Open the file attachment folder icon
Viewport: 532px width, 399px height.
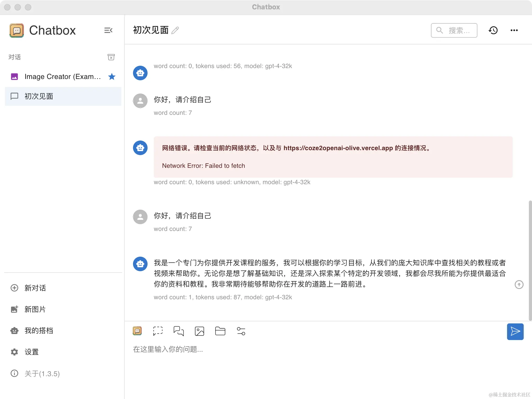click(220, 331)
